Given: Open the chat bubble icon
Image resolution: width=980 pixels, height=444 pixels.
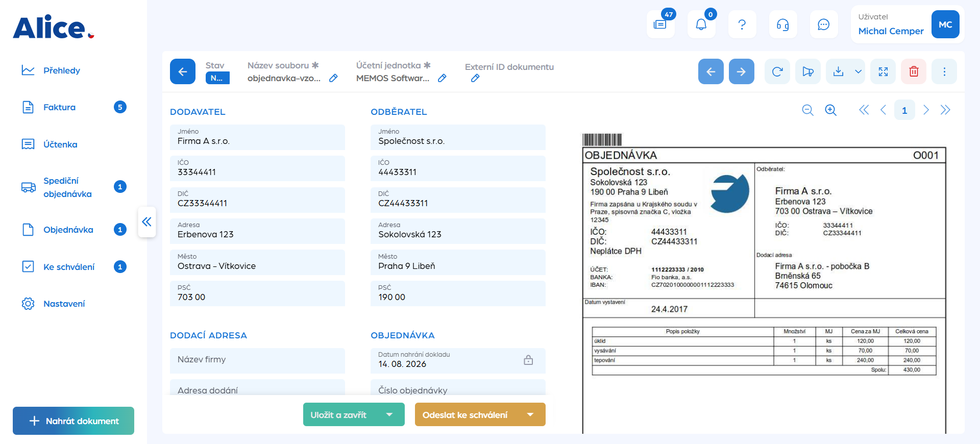Looking at the screenshot, I should [x=824, y=24].
